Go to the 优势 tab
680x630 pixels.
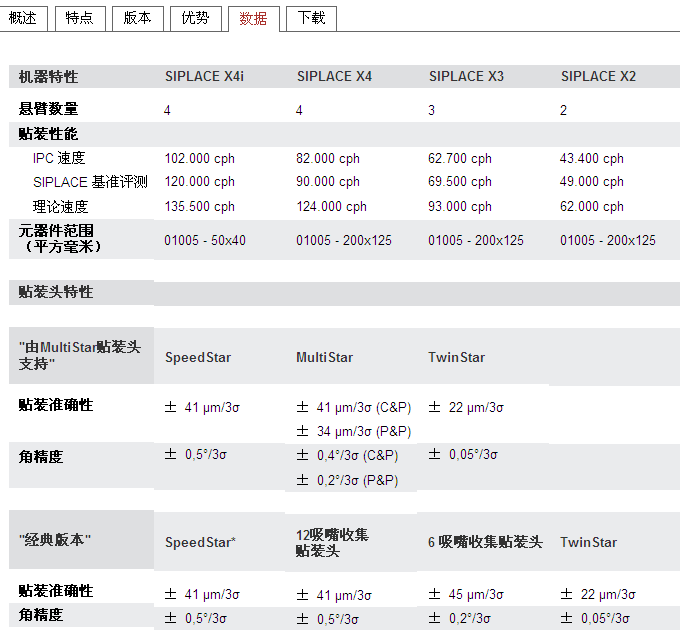(195, 18)
